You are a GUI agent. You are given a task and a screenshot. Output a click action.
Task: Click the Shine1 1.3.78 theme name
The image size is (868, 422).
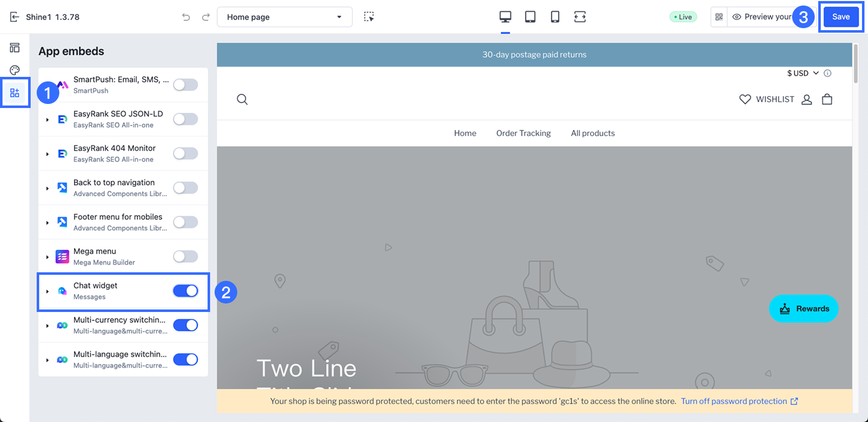tap(53, 17)
